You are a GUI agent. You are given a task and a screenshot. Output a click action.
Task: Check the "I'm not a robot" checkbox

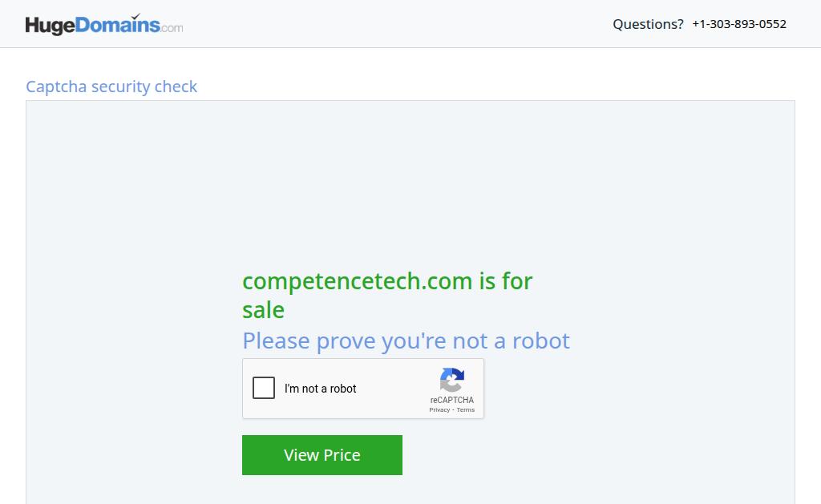tap(264, 389)
